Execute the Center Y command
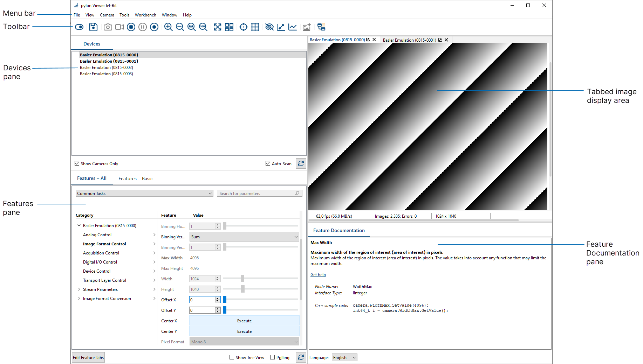The height and width of the screenshot is (364, 643). click(244, 331)
